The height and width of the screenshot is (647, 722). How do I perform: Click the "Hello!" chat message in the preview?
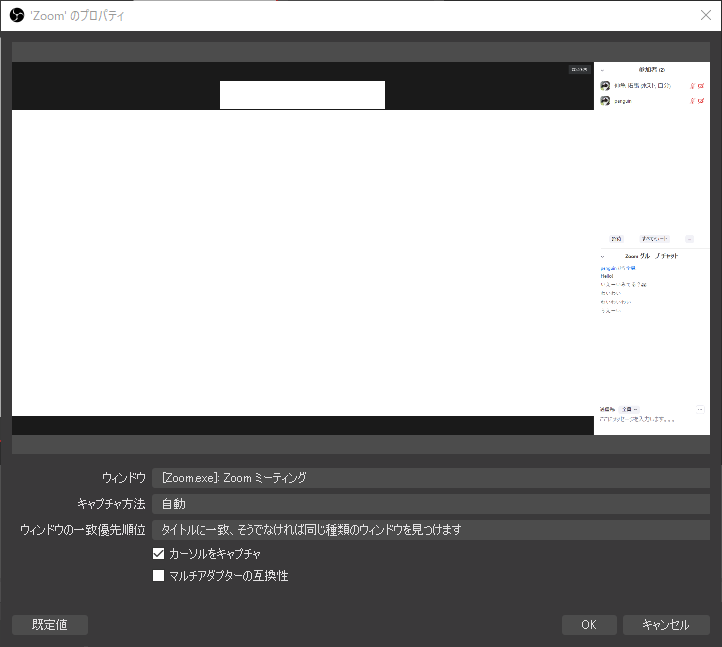[606, 276]
